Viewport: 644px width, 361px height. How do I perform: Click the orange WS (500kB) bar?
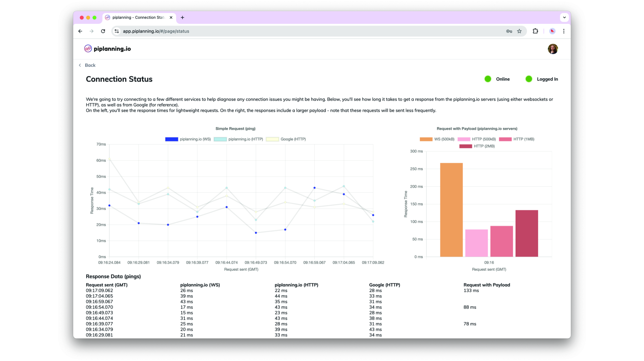451,210
